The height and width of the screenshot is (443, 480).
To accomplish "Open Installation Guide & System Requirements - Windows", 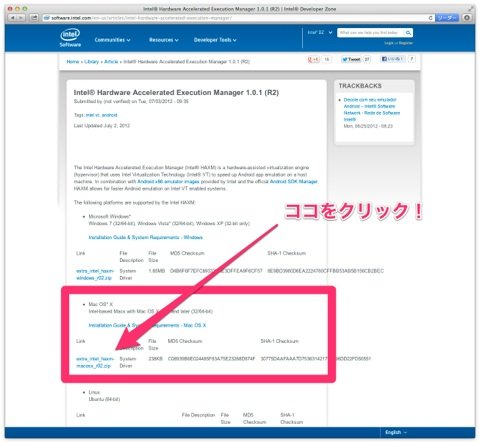I will [146, 237].
